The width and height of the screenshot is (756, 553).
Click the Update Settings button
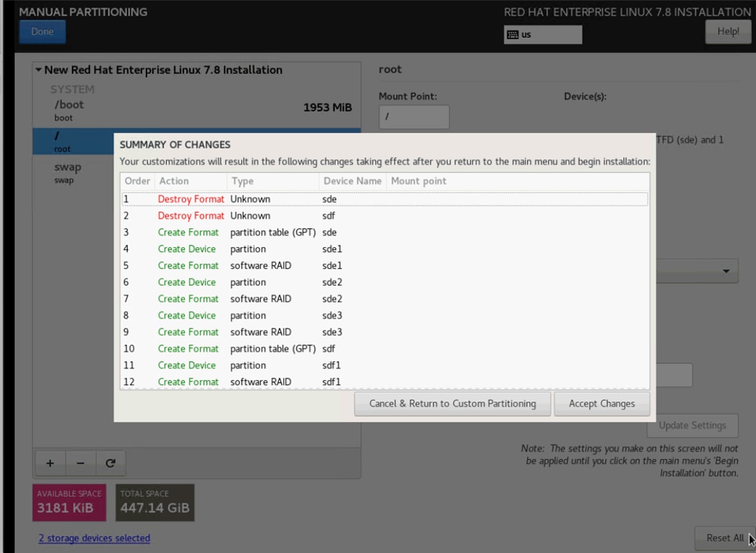(x=692, y=425)
